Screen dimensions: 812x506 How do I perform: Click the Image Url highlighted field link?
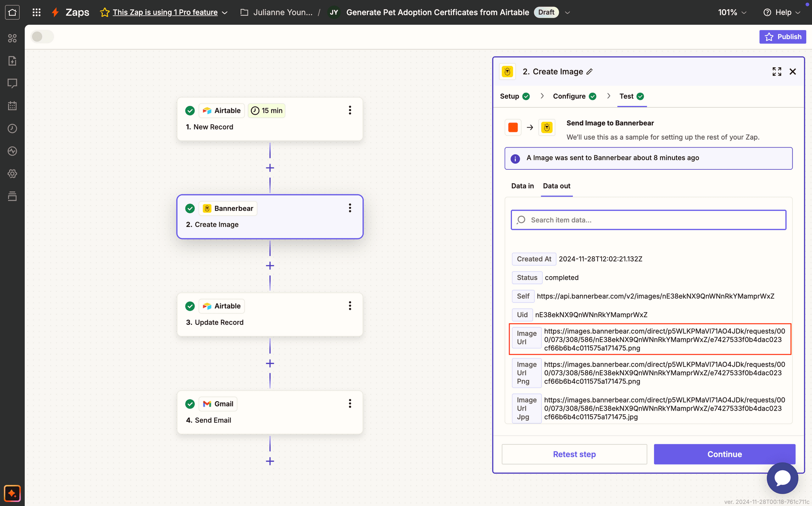(665, 339)
